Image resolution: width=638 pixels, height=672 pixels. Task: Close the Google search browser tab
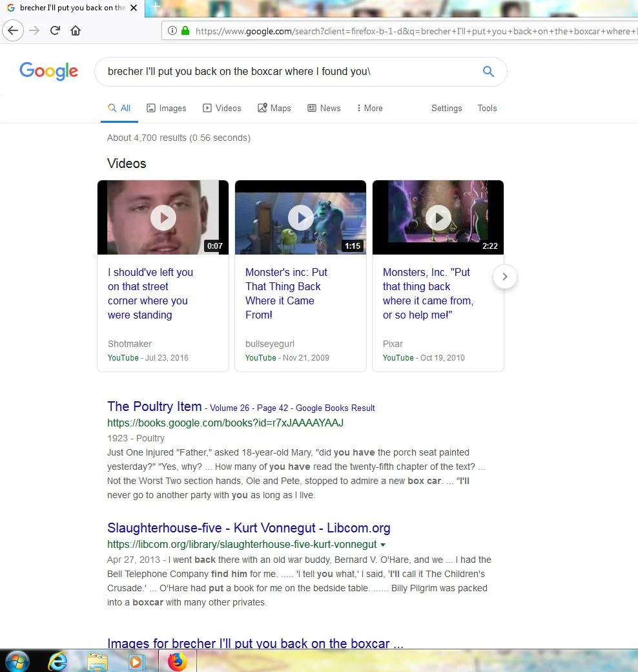(x=134, y=8)
